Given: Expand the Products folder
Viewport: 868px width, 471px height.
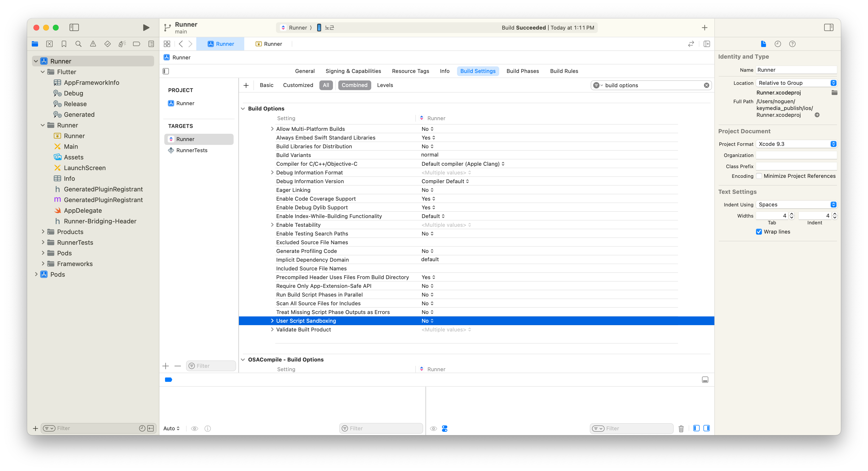Looking at the screenshot, I should point(43,232).
